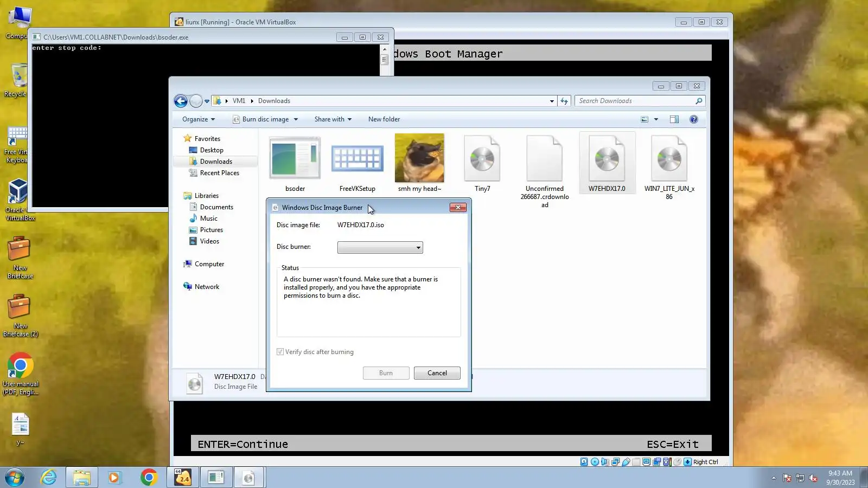The image size is (868, 488).
Task: Select the WIN7_LITE_JUN_x86 disc image
Action: click(669, 168)
